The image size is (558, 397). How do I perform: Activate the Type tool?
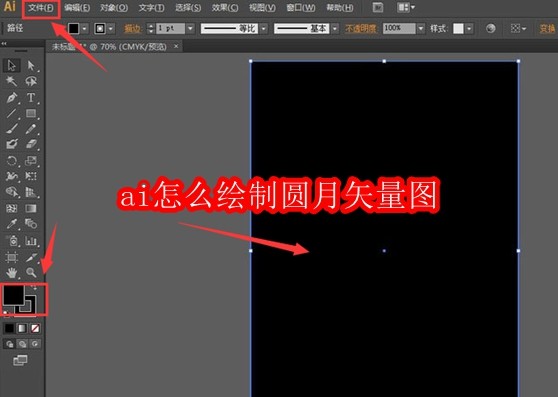31,97
